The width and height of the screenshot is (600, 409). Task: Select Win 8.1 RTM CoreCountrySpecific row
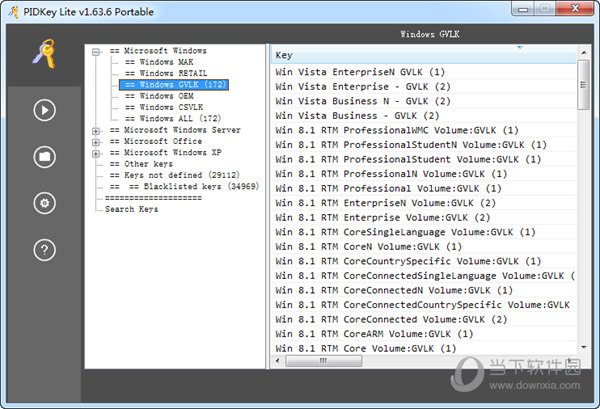point(424,261)
